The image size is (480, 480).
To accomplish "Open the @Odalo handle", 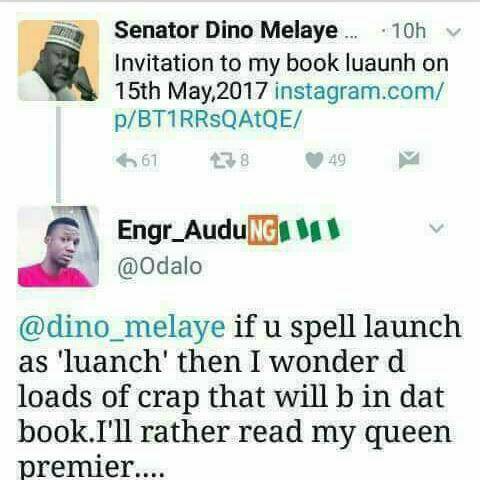I will (160, 267).
